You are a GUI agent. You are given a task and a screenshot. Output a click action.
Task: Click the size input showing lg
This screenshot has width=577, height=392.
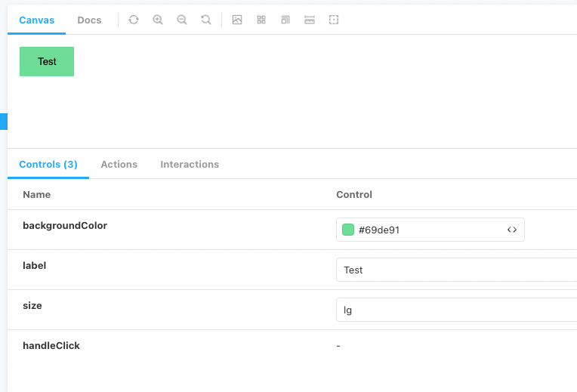tap(456, 310)
